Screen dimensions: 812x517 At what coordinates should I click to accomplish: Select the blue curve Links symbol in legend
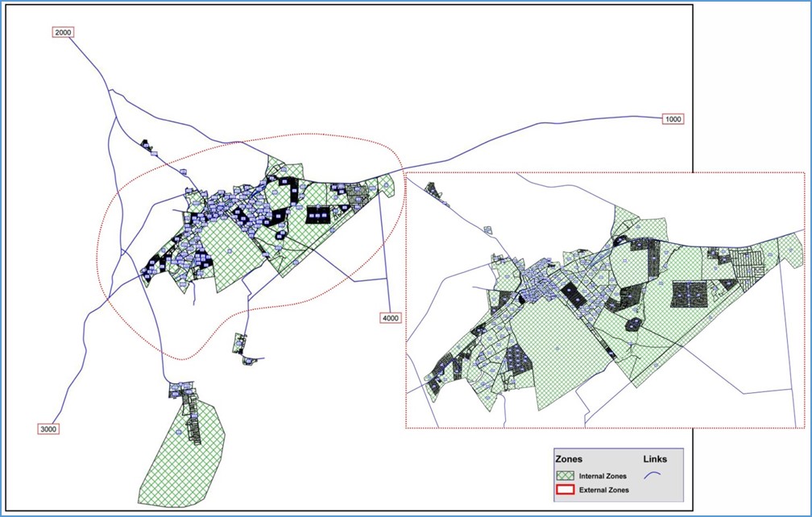point(652,475)
